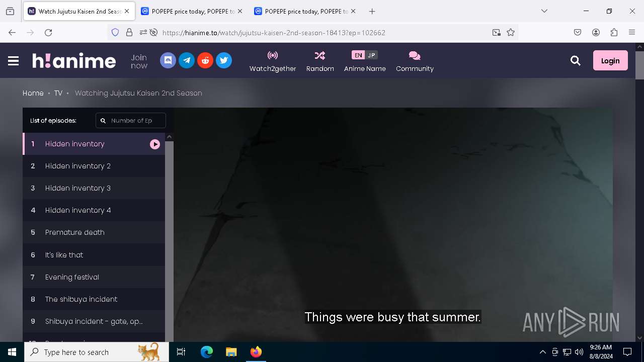
Task: Open Watch2gether
Action: [x=273, y=61]
